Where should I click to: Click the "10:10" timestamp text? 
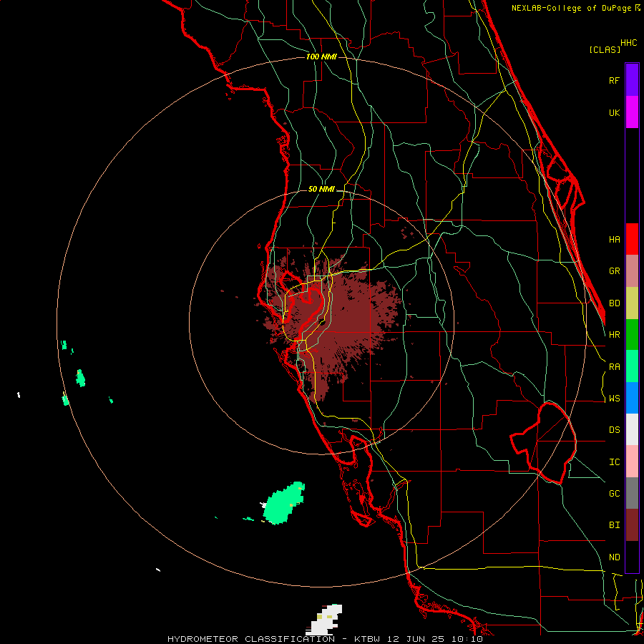click(x=469, y=639)
